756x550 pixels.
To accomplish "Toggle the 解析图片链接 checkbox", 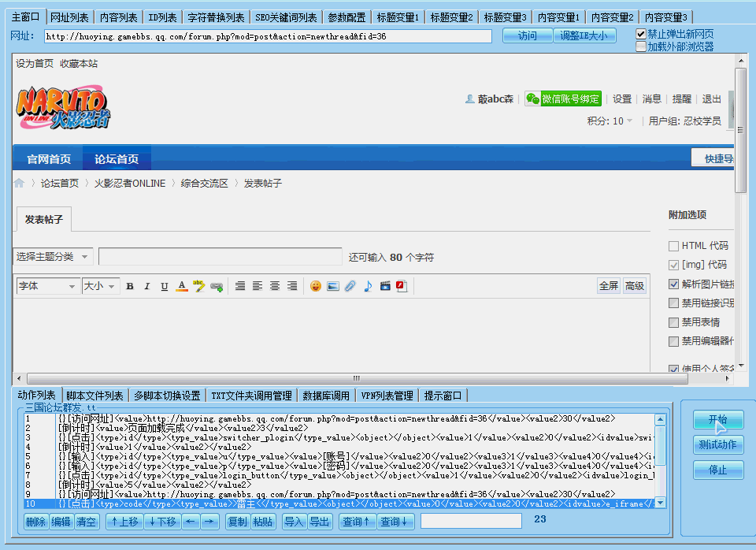I will (673, 284).
